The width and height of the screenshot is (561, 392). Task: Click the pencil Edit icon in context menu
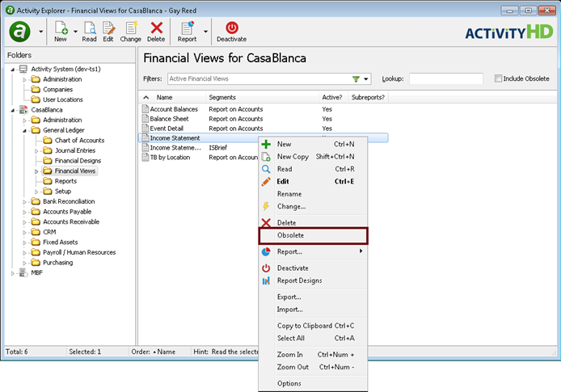tap(266, 182)
